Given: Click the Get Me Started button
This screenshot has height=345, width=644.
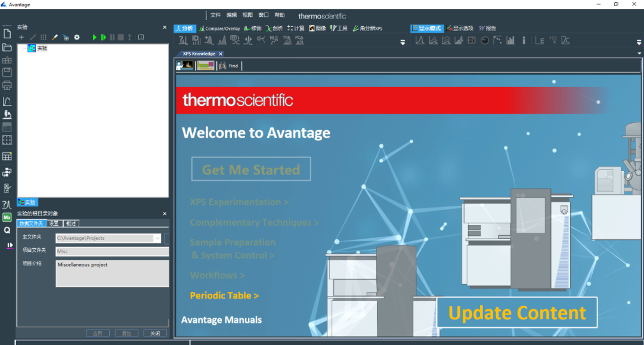Looking at the screenshot, I should 251,170.
